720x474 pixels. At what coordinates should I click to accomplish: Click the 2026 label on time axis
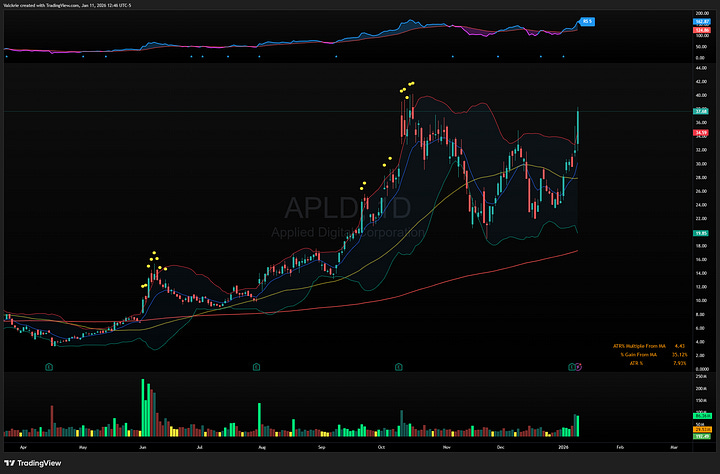point(563,447)
